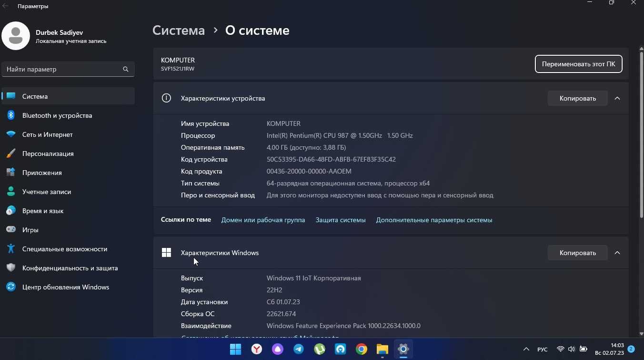644x360 pixels.
Task: Launch Google Chrome from the taskbar
Action: [x=362, y=349]
